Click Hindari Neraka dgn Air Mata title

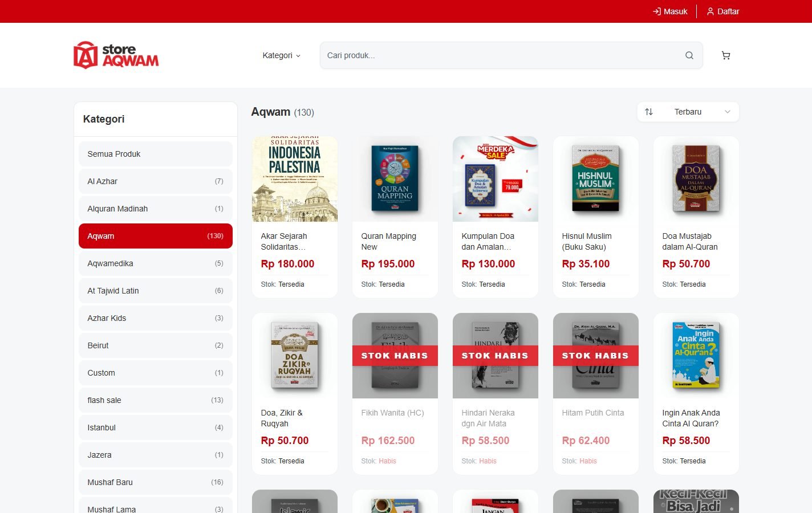pyautogui.click(x=488, y=418)
